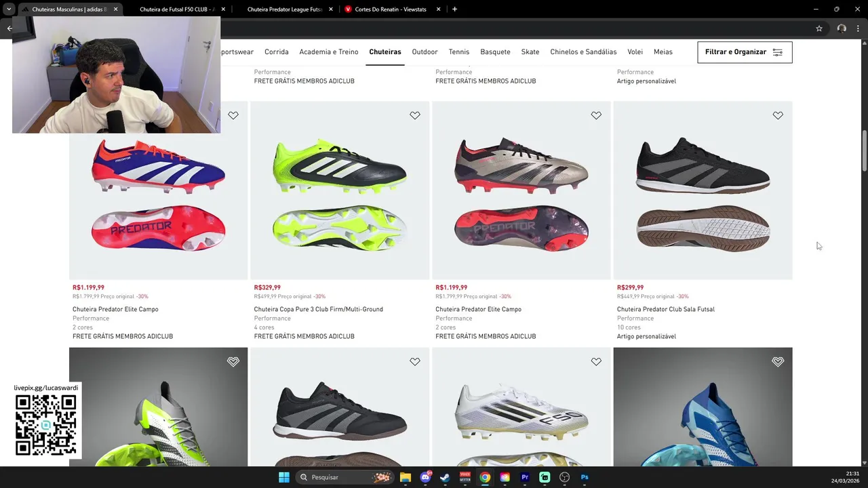Screen dimensions: 868x488
Task: Open the Skate category
Action: click(x=530, y=52)
